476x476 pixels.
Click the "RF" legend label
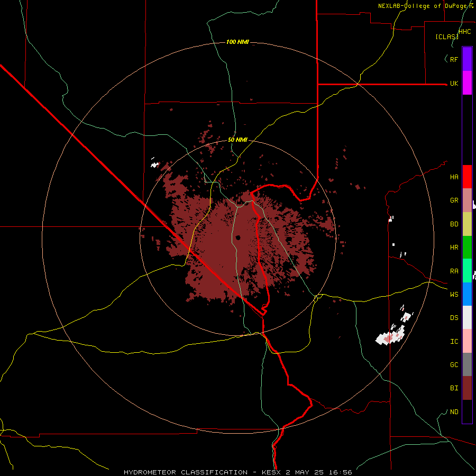pos(454,59)
